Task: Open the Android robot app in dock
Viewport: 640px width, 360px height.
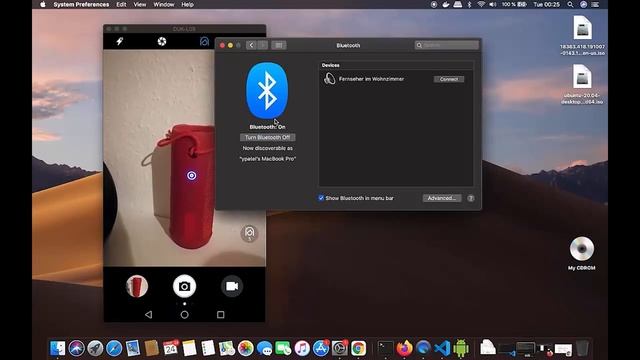Action: (x=461, y=348)
